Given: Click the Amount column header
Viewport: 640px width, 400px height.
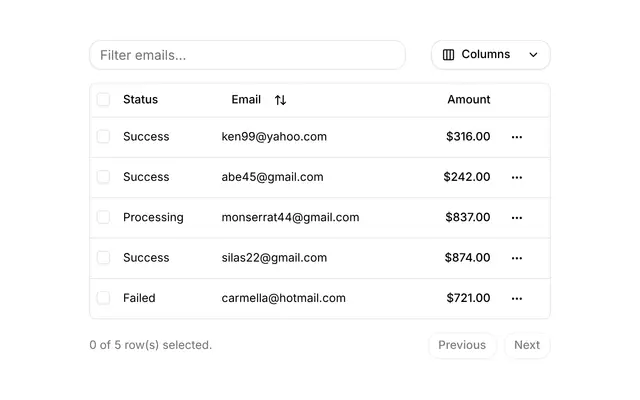Looking at the screenshot, I should point(469,100).
